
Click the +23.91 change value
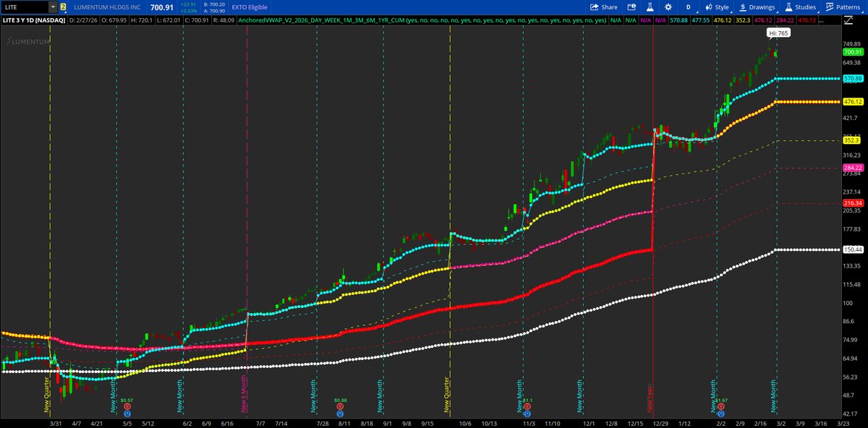click(x=188, y=4)
